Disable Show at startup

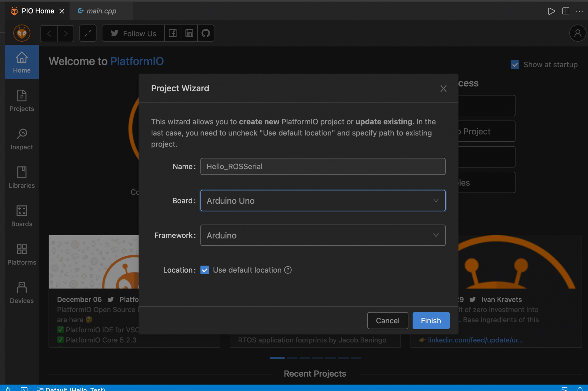(x=515, y=65)
